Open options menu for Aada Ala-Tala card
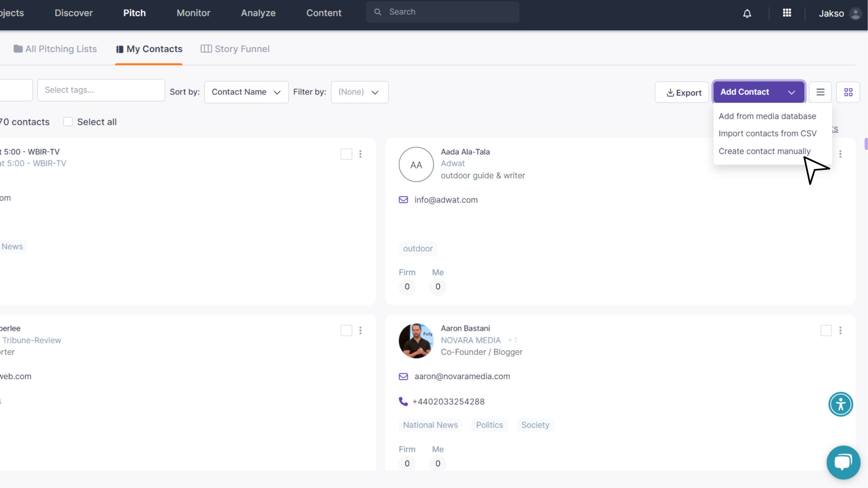Image resolution: width=868 pixels, height=488 pixels. click(x=840, y=154)
